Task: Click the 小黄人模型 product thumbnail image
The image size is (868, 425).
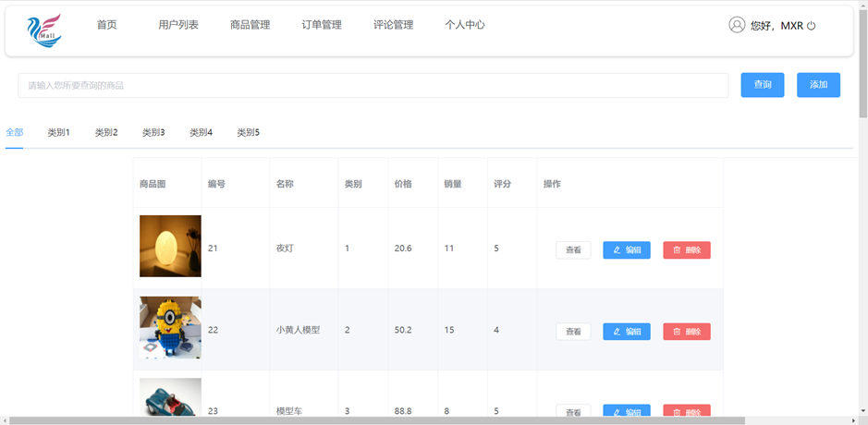Action: click(170, 328)
